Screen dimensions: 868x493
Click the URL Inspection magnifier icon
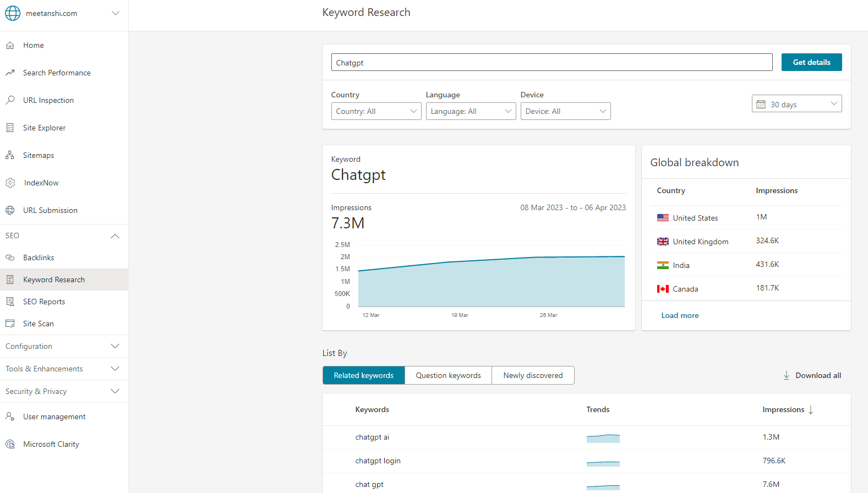point(10,100)
